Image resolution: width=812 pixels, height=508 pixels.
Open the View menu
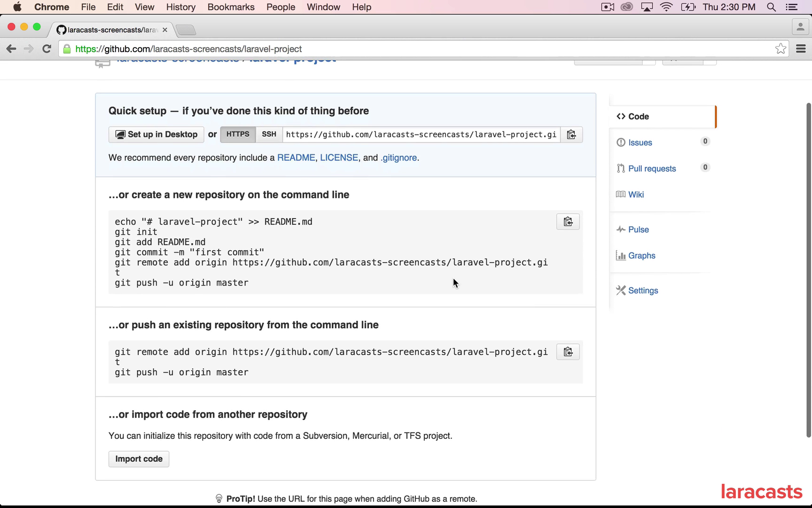coord(145,7)
